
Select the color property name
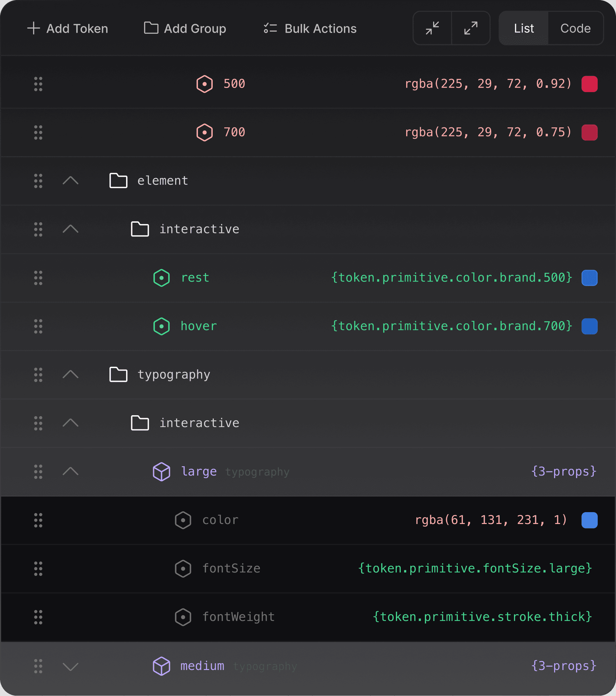pos(220,520)
